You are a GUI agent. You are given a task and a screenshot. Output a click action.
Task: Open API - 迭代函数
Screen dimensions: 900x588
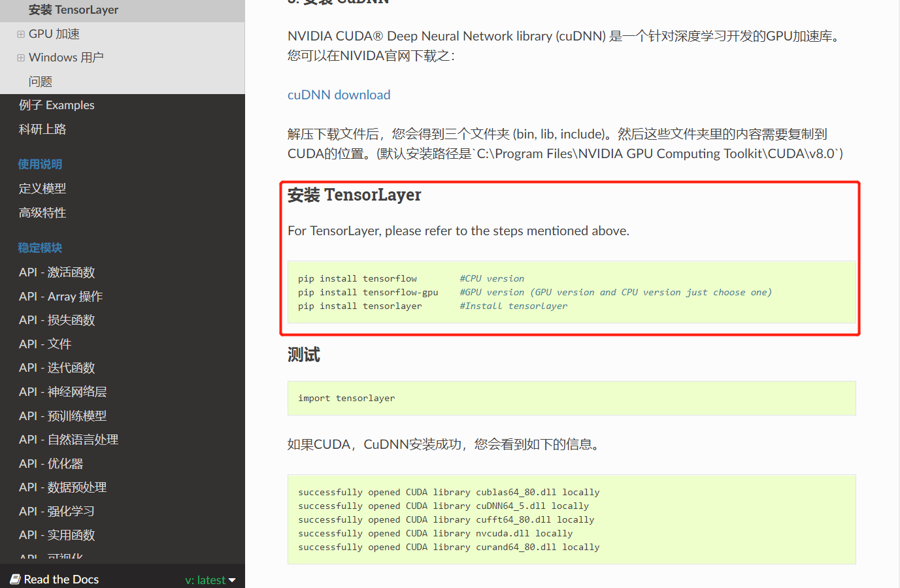[x=57, y=367]
